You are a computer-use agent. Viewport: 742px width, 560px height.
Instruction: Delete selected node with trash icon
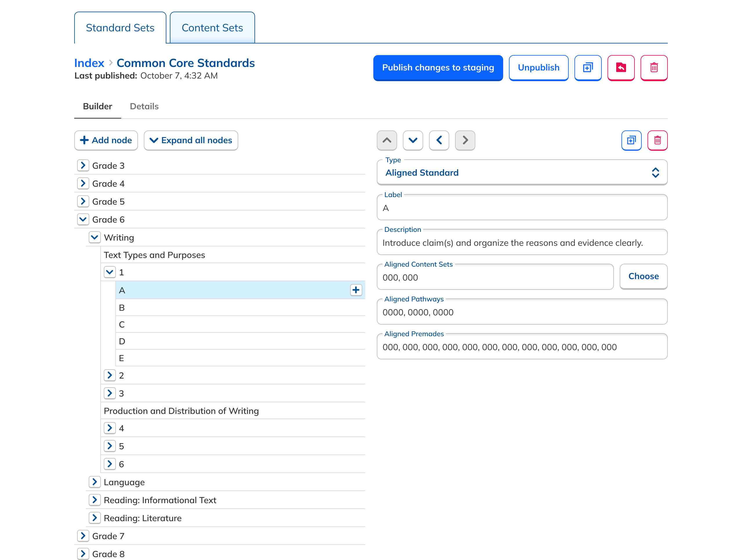pos(657,140)
